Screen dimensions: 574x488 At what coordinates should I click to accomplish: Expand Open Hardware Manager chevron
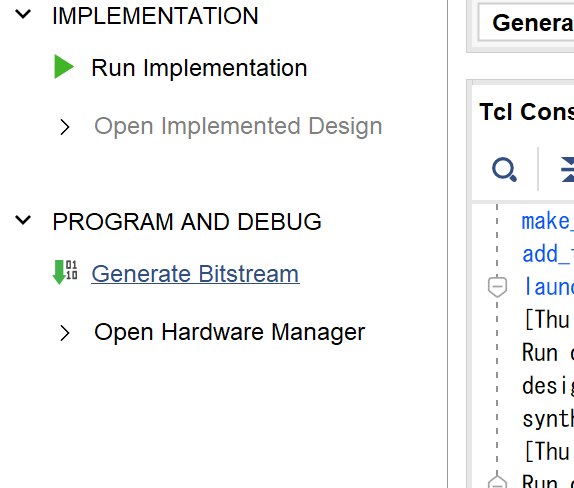[65, 333]
